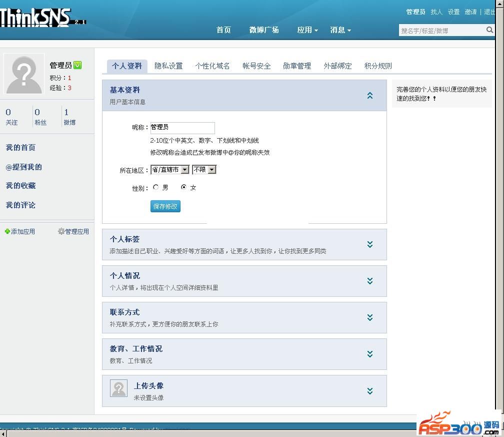Click the large profile avatar placeholder
The width and height of the screenshot is (504, 437).
tap(24, 74)
